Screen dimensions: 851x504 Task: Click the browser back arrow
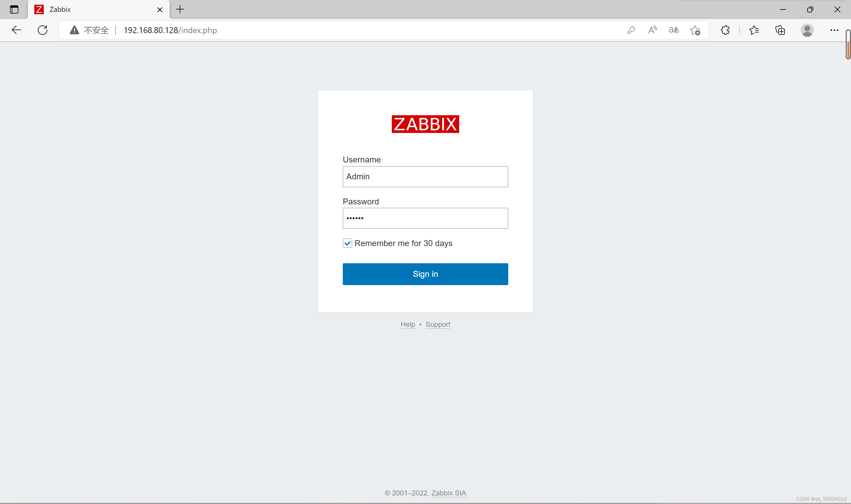click(x=16, y=30)
